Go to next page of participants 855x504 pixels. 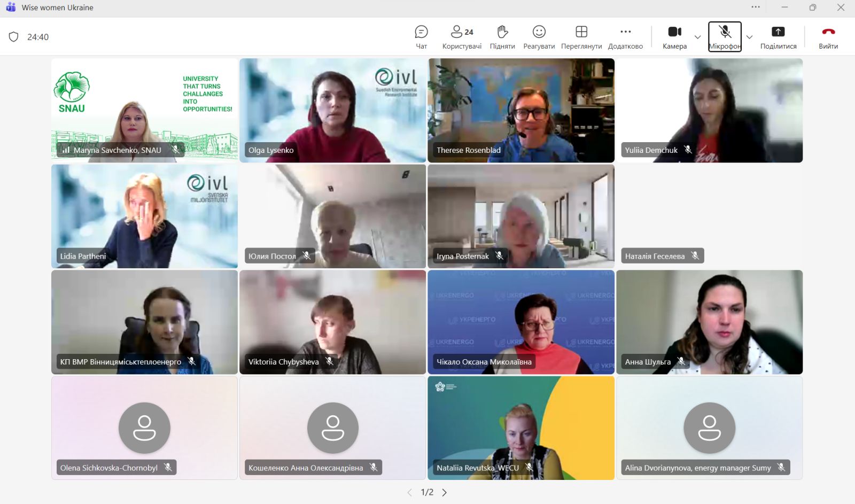pyautogui.click(x=445, y=492)
